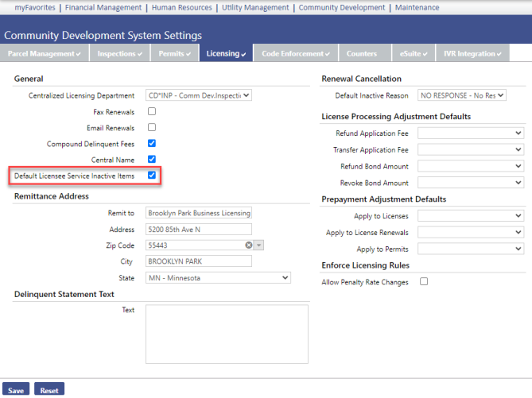Clear the Zip Code field value
The width and height of the screenshot is (532, 398).
(x=249, y=245)
